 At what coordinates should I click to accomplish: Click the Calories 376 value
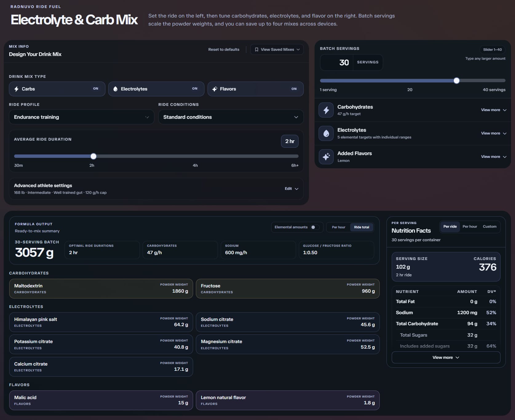click(x=488, y=267)
